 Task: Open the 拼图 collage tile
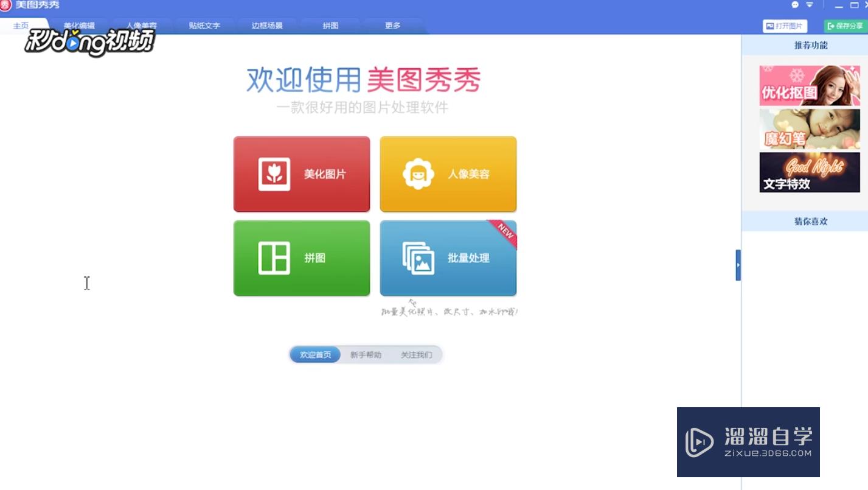click(x=302, y=258)
